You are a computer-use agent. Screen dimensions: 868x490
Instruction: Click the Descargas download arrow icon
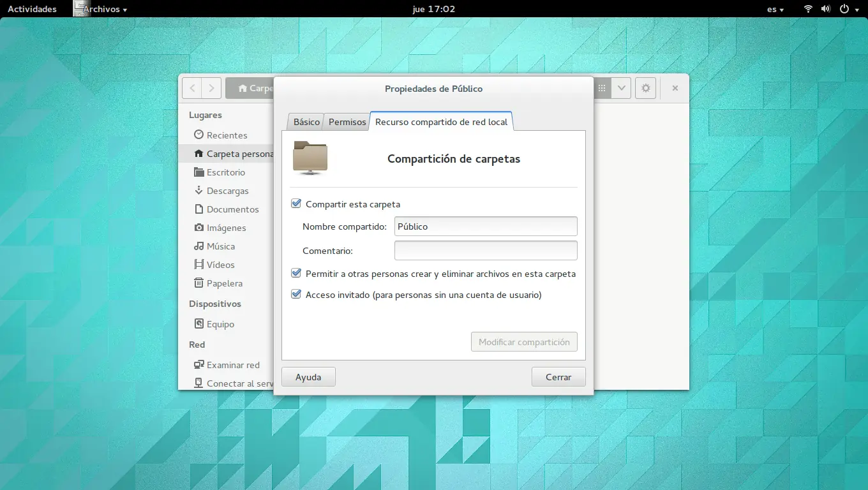(198, 191)
